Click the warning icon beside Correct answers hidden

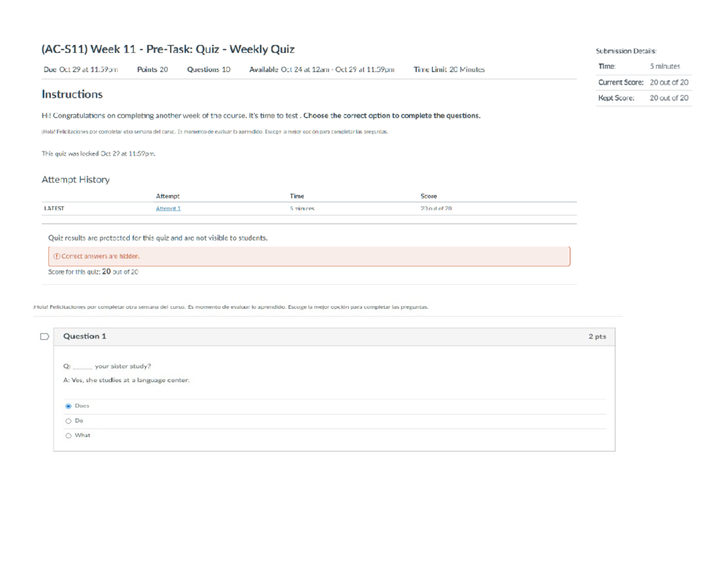coord(56,256)
